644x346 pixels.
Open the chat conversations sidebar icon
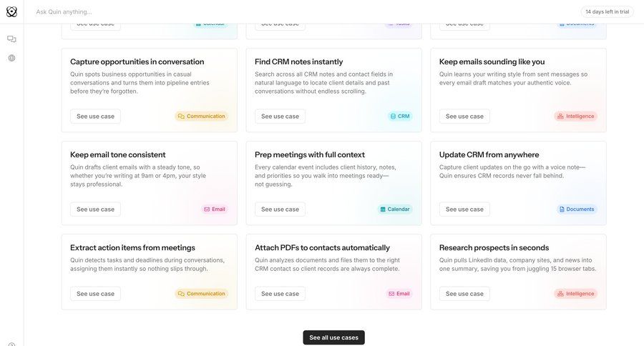tap(11, 39)
